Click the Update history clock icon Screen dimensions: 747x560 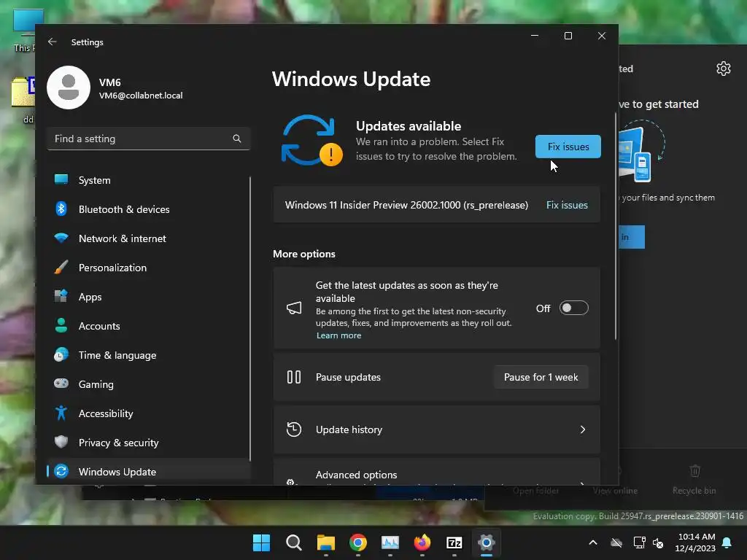coord(294,429)
